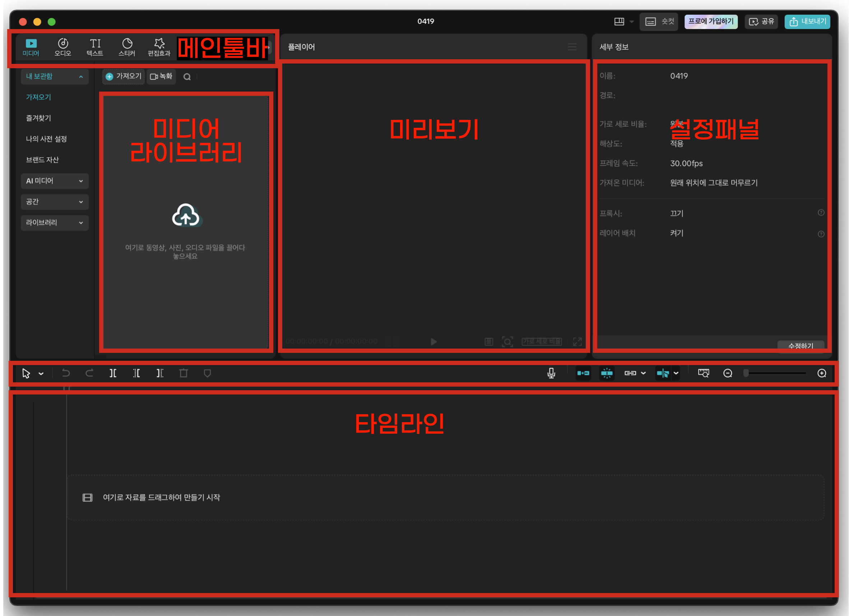849x616 pixels.
Task: Click the timeline zoom slider handle
Action: pyautogui.click(x=746, y=373)
